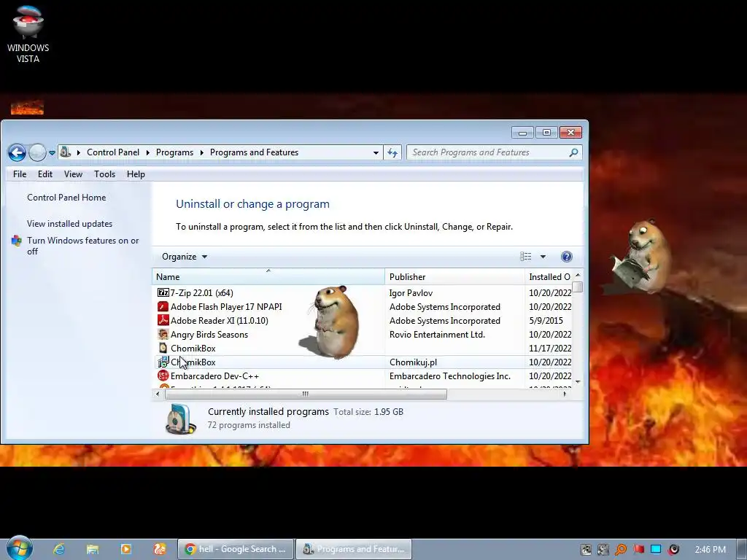This screenshot has height=560, width=747.
Task: Click Embarcadero Technologies Inc. publisher cell
Action: [449, 376]
